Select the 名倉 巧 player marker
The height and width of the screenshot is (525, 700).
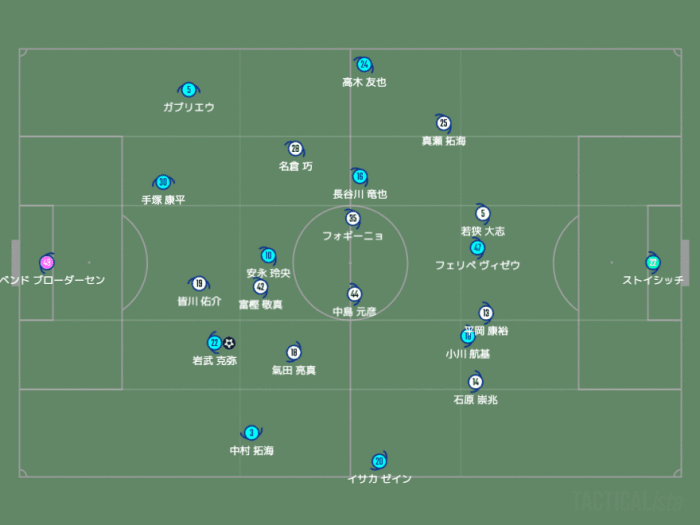pos(295,149)
